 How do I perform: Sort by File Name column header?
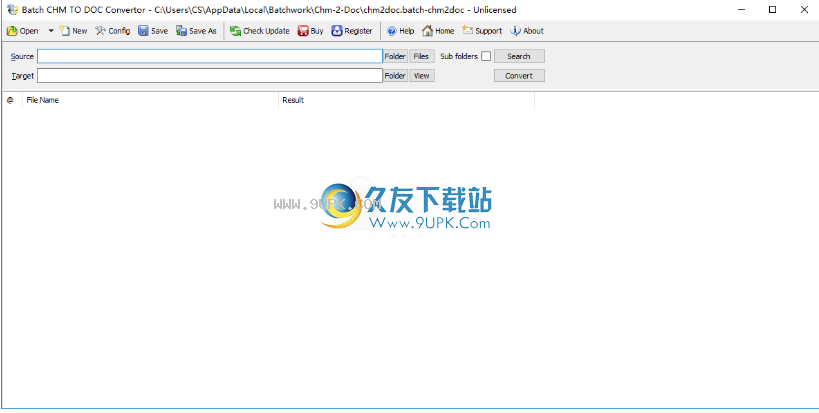[x=150, y=100]
